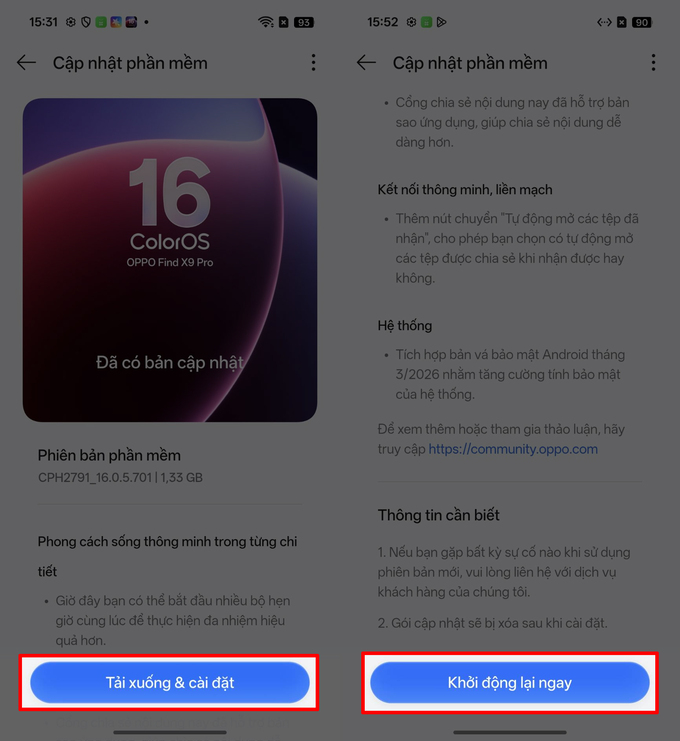Image resolution: width=680 pixels, height=741 pixels.
Task: Open three-dot menu on the right screen
Action: click(x=653, y=62)
